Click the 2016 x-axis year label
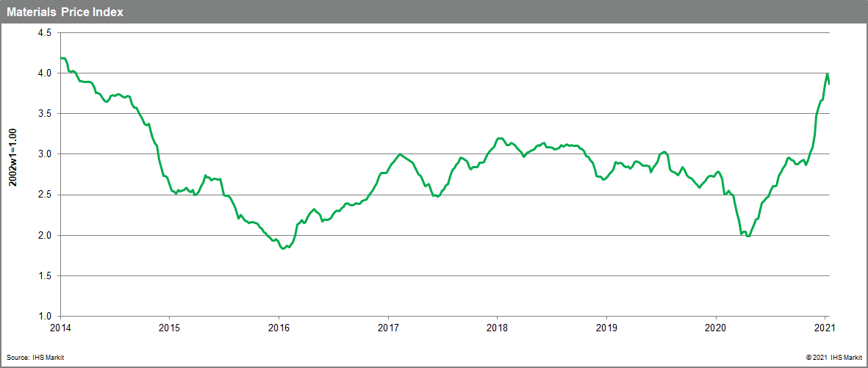The image size is (868, 368). click(279, 328)
